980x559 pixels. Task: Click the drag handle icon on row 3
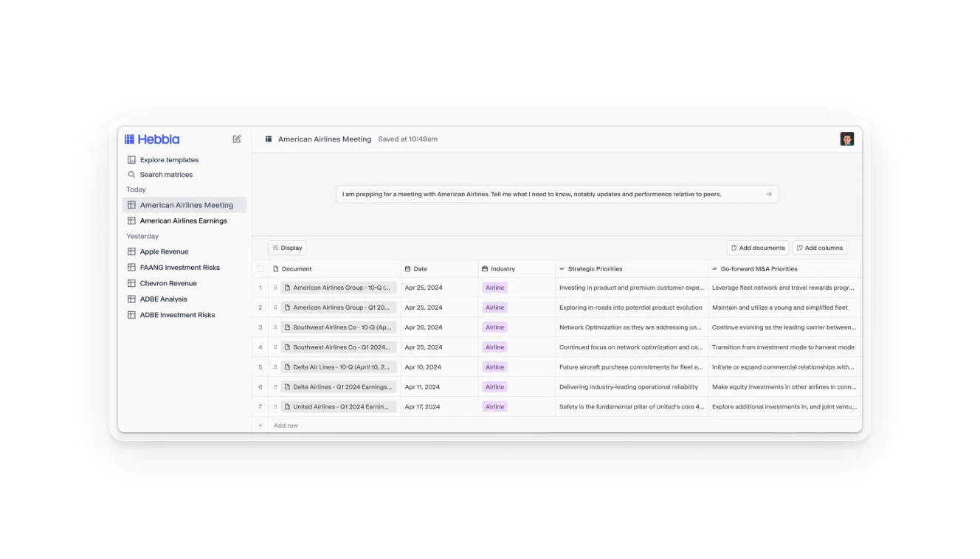point(275,327)
